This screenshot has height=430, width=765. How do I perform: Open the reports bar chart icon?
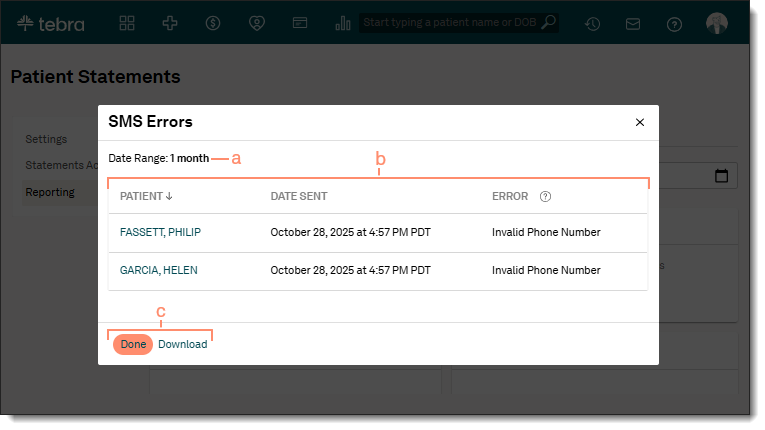click(343, 22)
